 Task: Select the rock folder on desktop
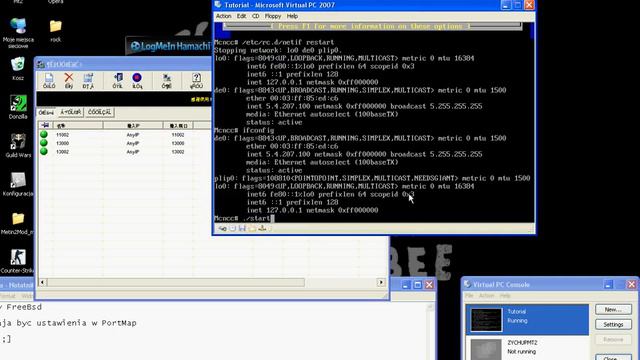tap(56, 31)
